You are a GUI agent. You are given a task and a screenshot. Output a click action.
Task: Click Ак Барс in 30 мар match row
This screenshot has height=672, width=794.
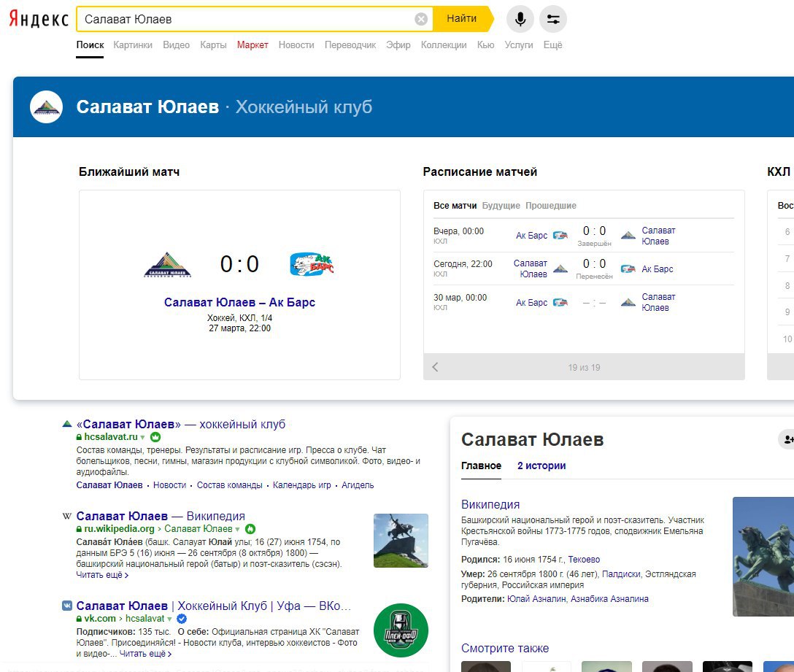[x=532, y=302]
